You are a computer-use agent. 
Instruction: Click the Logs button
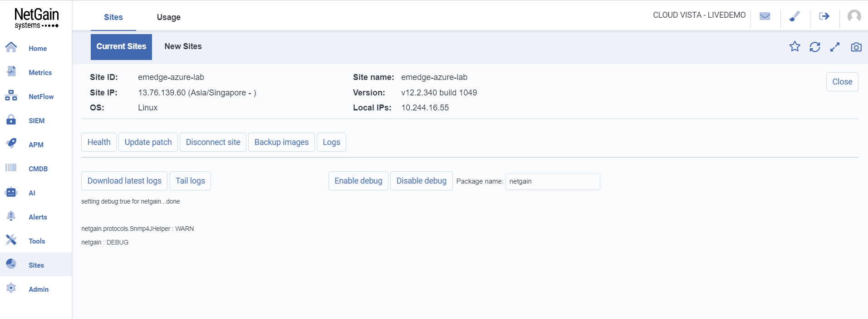pos(331,142)
